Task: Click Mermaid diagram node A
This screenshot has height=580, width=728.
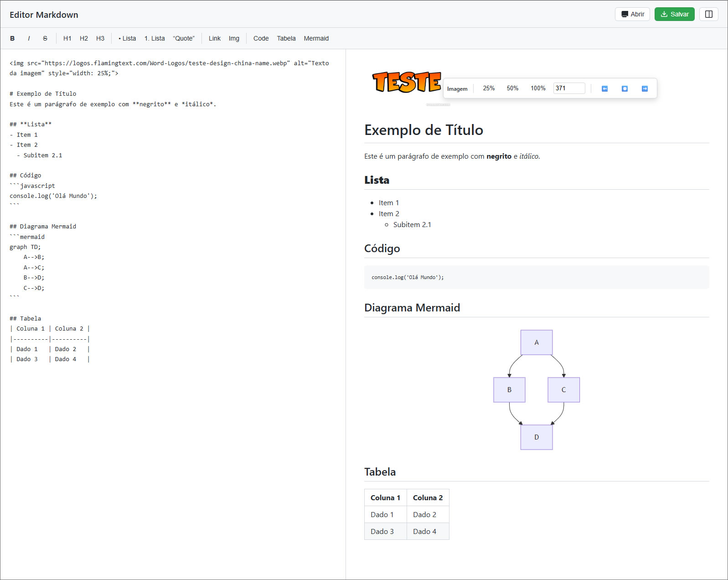Action: pyautogui.click(x=537, y=342)
